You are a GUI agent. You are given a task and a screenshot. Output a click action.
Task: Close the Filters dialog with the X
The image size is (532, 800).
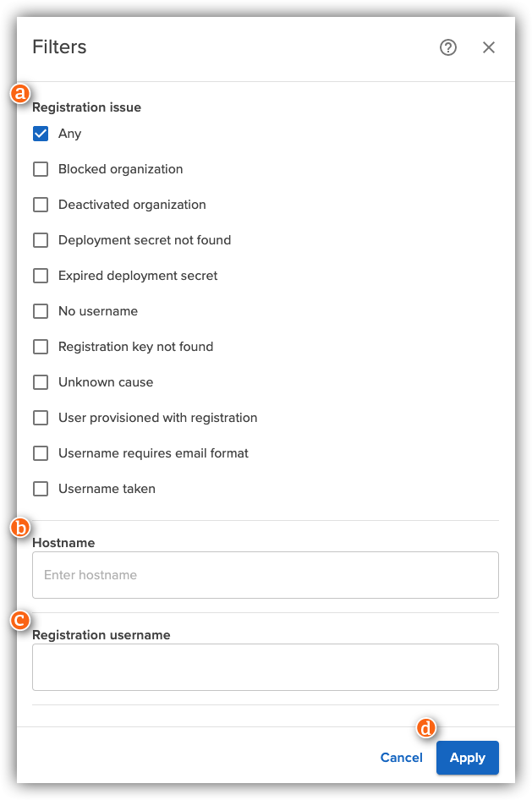[x=489, y=47]
